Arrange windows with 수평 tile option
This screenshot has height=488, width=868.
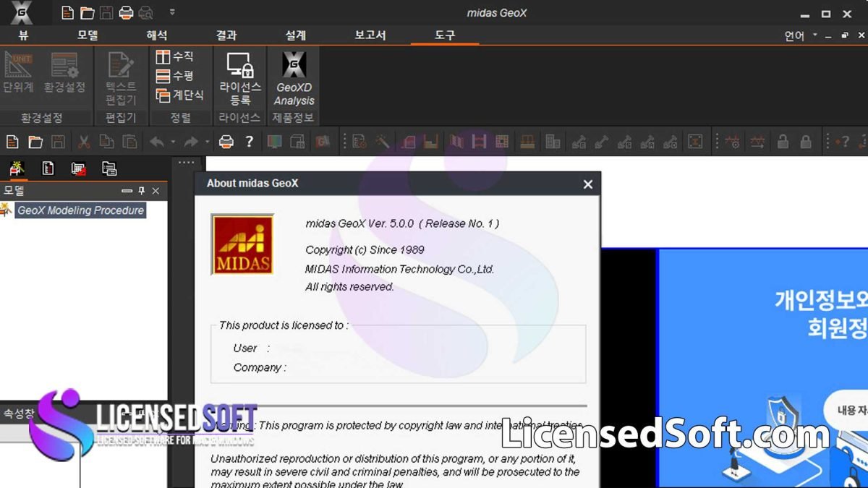pos(174,75)
